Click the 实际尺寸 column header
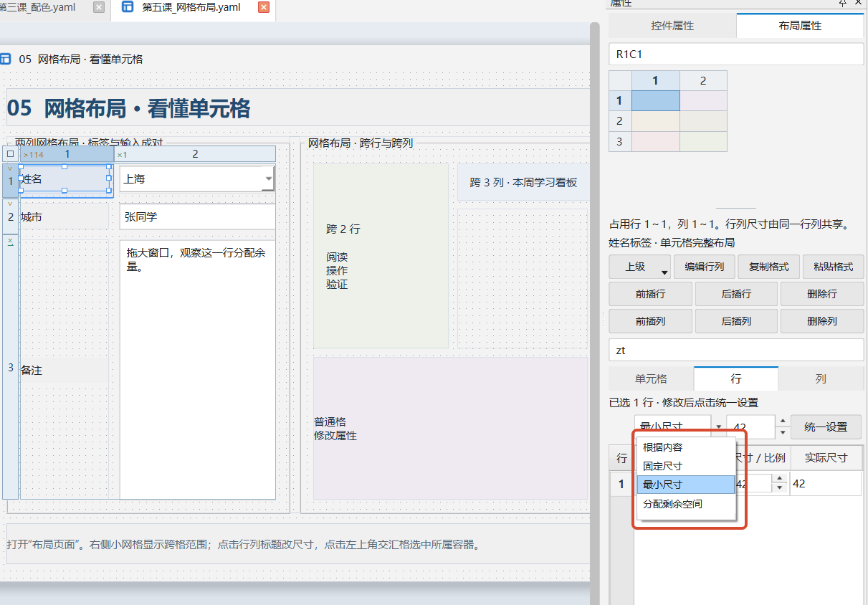This screenshot has height=605, width=868. [826, 458]
